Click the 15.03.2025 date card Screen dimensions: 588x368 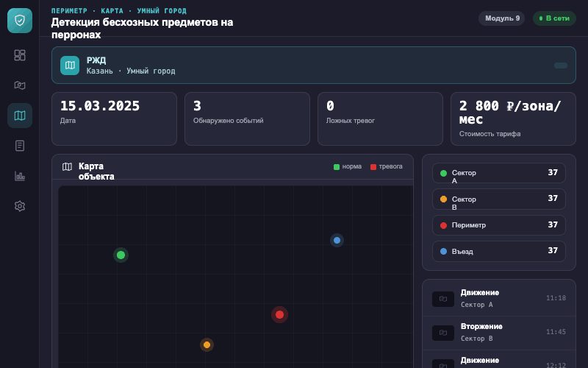(x=114, y=118)
